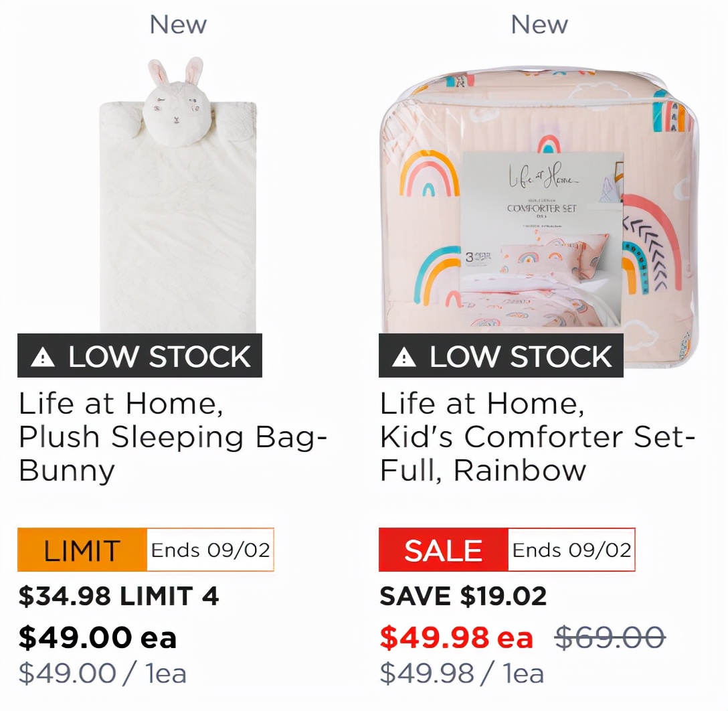Click warning triangle icon on rainbow comforter set
Viewport: 728px width, 711px height.
pos(404,358)
